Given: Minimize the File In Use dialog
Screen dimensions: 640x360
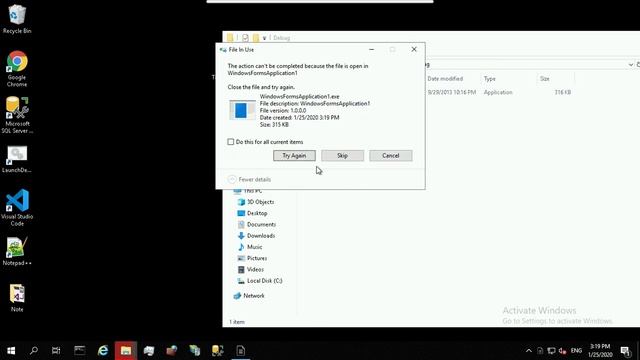Looking at the screenshot, I should click(x=371, y=49).
